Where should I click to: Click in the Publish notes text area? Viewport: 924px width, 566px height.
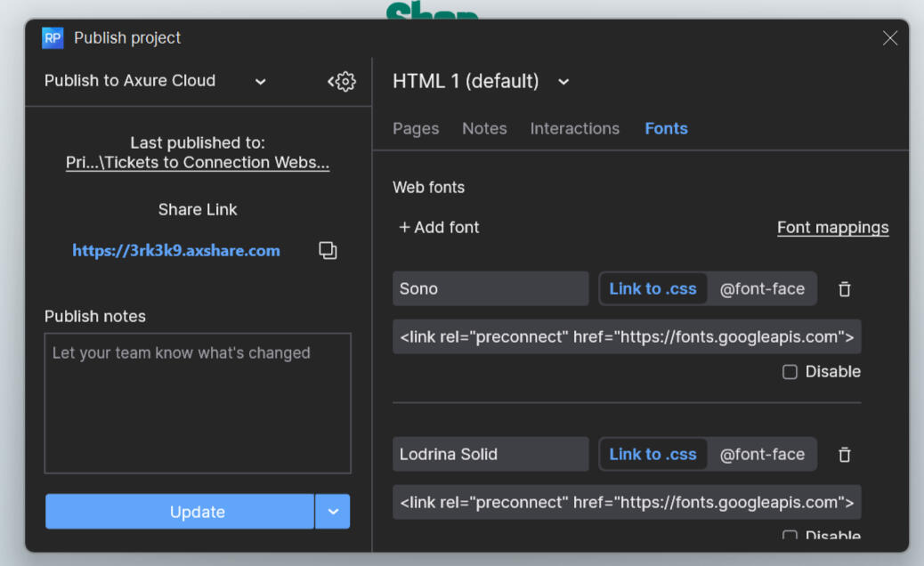pos(198,403)
